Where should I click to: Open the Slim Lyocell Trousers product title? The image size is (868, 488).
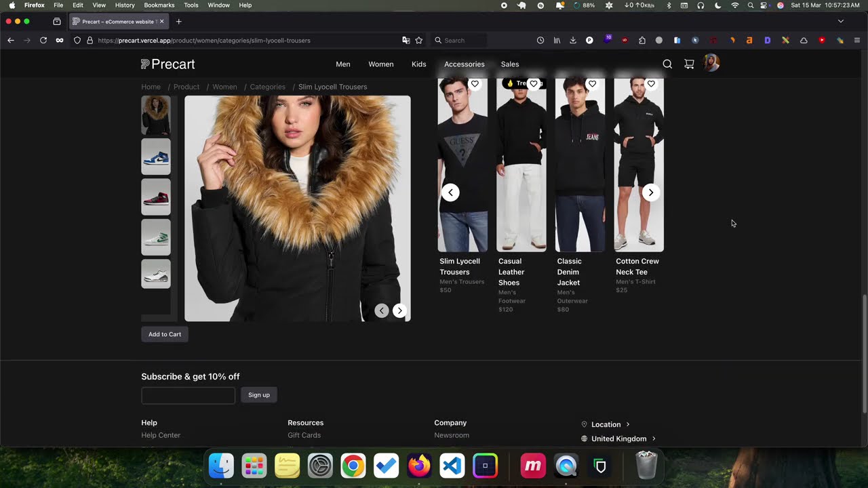point(460,266)
